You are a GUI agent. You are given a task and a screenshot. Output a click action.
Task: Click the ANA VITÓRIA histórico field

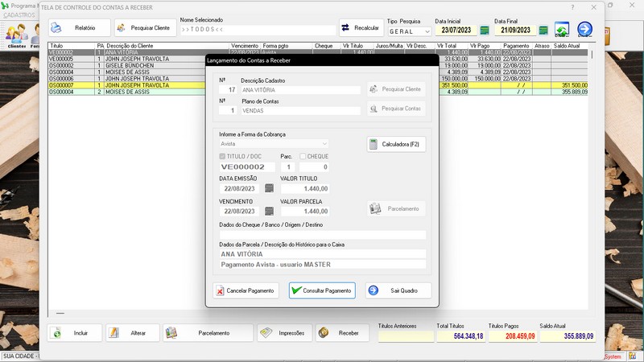[x=323, y=254]
